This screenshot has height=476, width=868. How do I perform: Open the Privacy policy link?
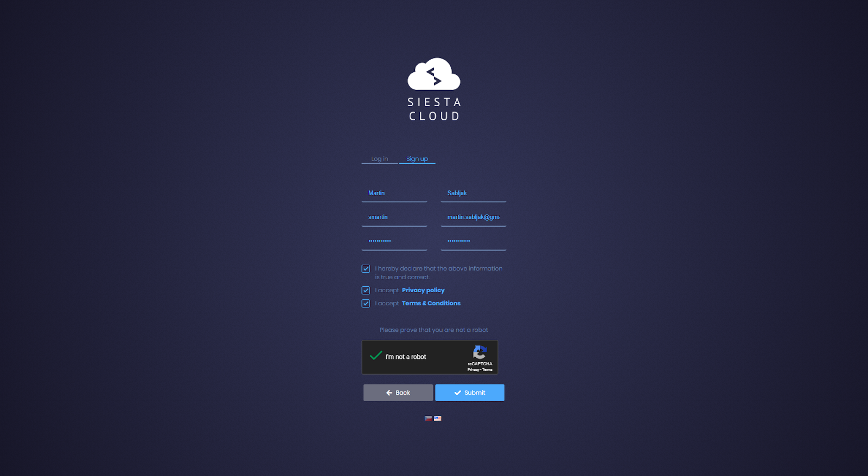pos(423,290)
